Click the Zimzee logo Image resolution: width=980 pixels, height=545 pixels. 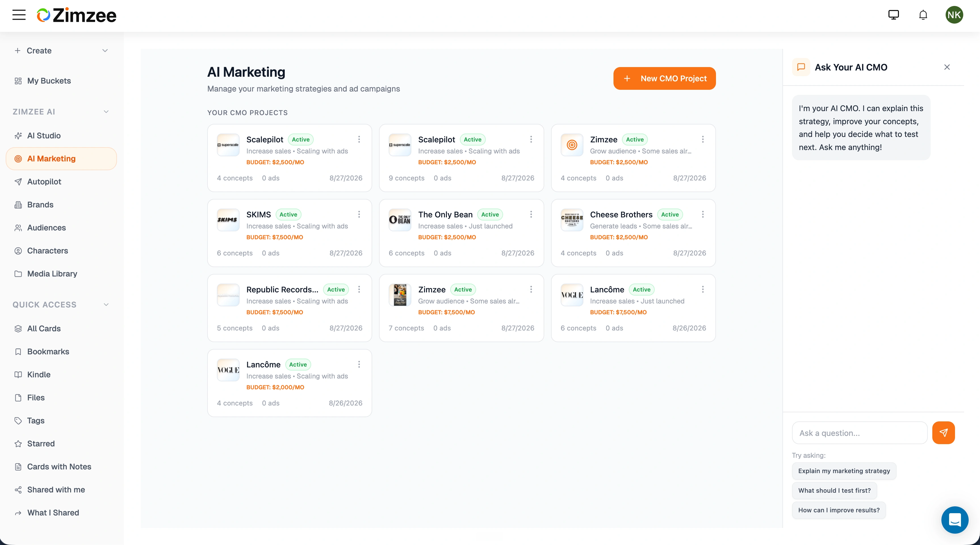(76, 15)
